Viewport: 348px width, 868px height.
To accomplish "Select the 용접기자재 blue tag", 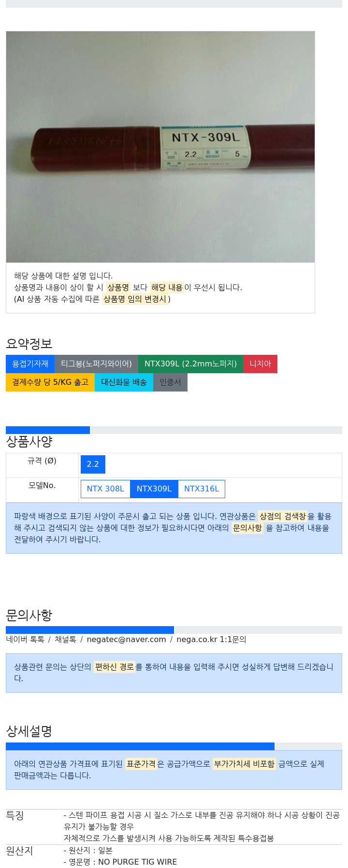I will pyautogui.click(x=30, y=364).
